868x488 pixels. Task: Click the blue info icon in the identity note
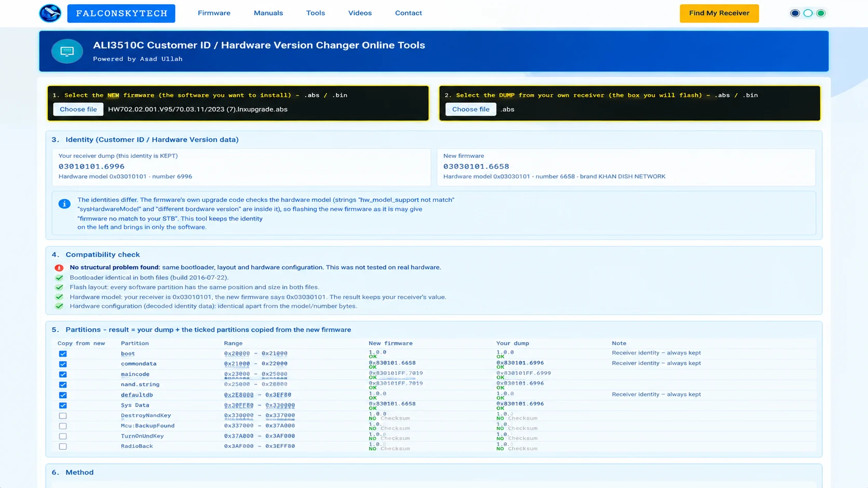(64, 204)
